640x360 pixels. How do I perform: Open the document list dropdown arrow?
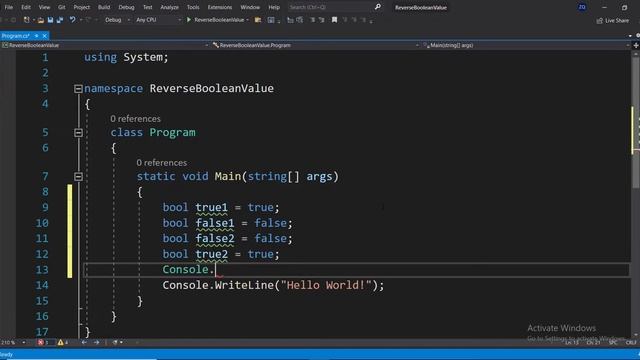click(630, 36)
